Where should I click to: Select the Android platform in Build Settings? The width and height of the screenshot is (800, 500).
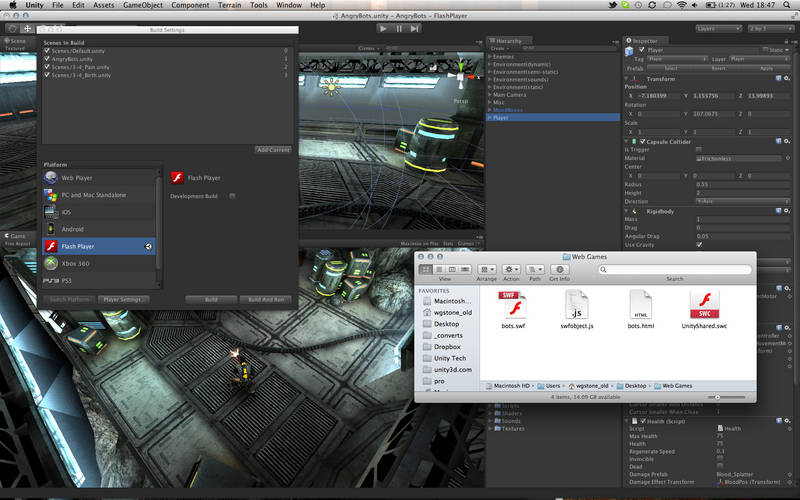coord(98,229)
